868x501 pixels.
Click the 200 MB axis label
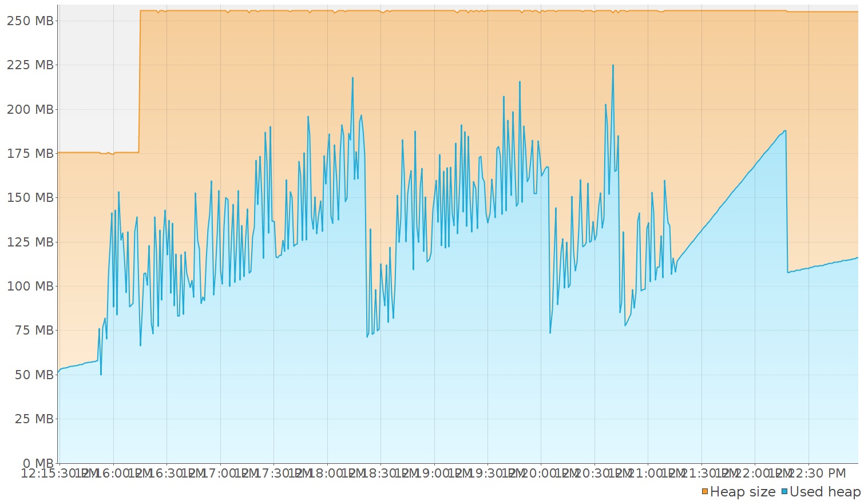click(x=30, y=109)
